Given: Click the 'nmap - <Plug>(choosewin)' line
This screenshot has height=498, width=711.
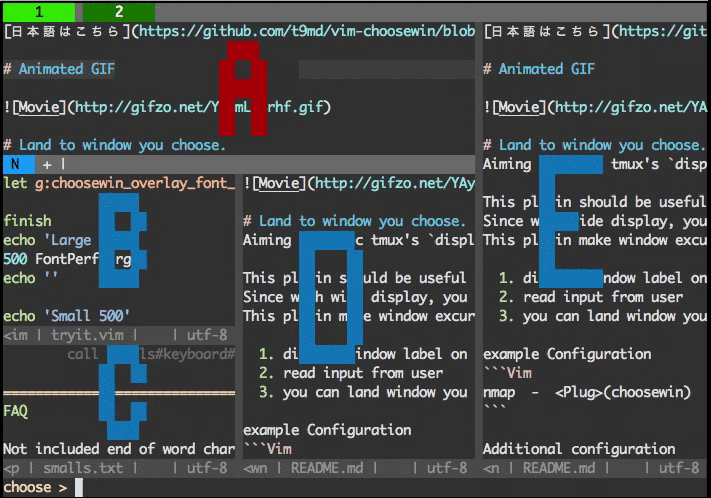Looking at the screenshot, I should pos(587,392).
